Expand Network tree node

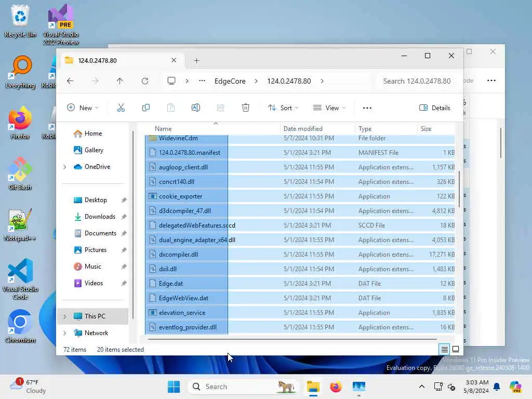point(65,333)
